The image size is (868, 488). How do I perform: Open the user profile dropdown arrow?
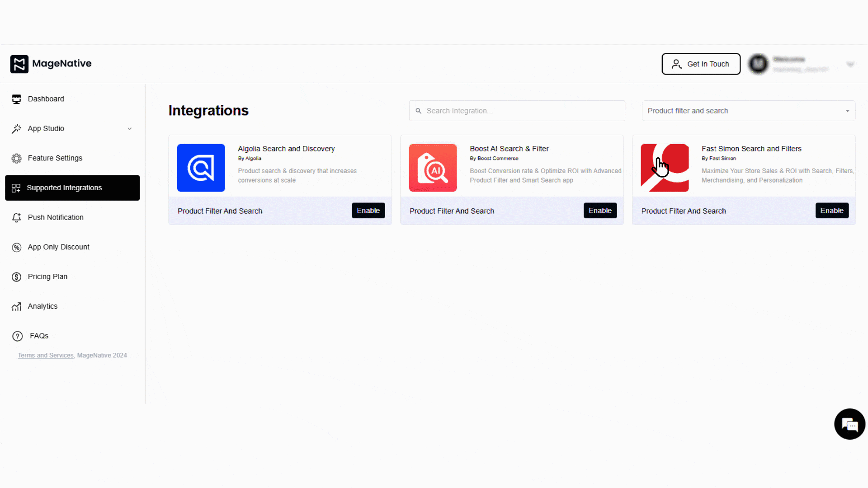850,64
